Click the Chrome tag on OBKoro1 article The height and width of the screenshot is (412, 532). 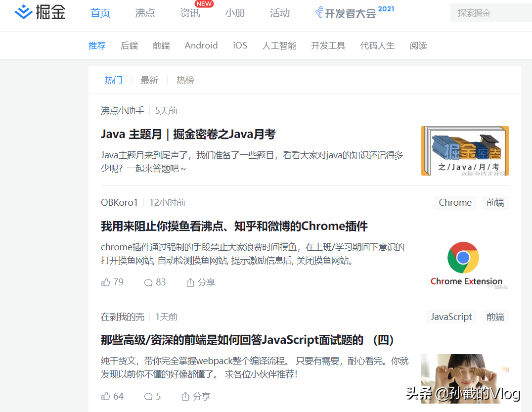455,203
